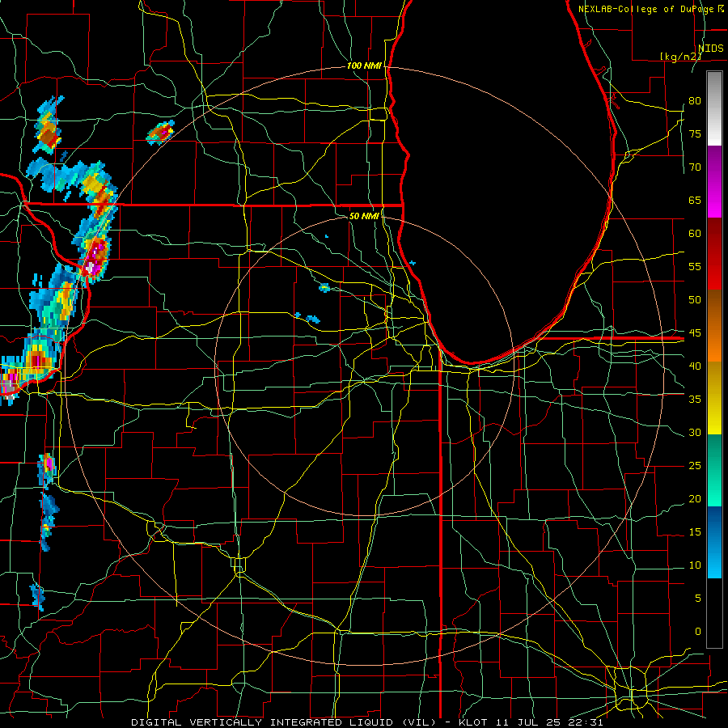The height and width of the screenshot is (728, 728).
Task: Click the 50 value on the color scale
Action: pos(695,300)
